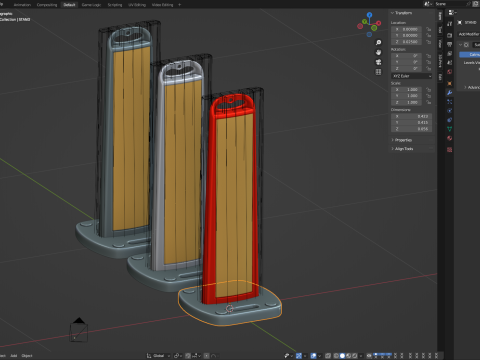This screenshot has width=480, height=360.
Task: Open the Physics properties tab icon
Action: point(449,111)
